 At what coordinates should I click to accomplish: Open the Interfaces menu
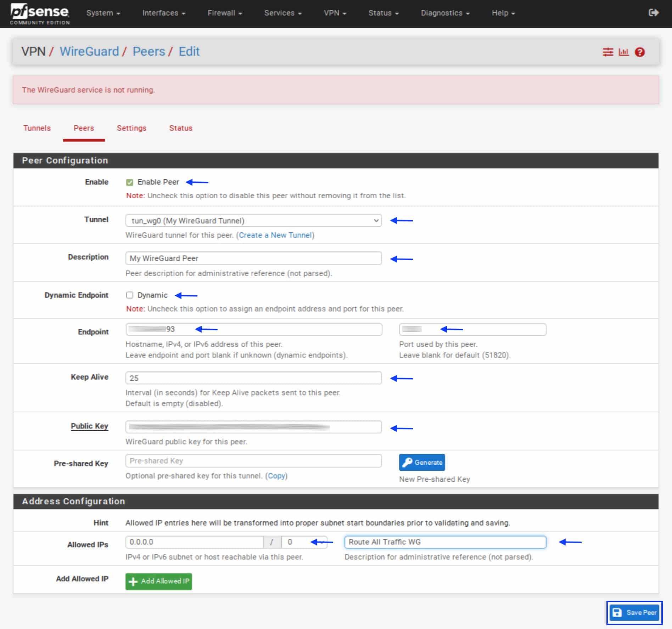(164, 13)
